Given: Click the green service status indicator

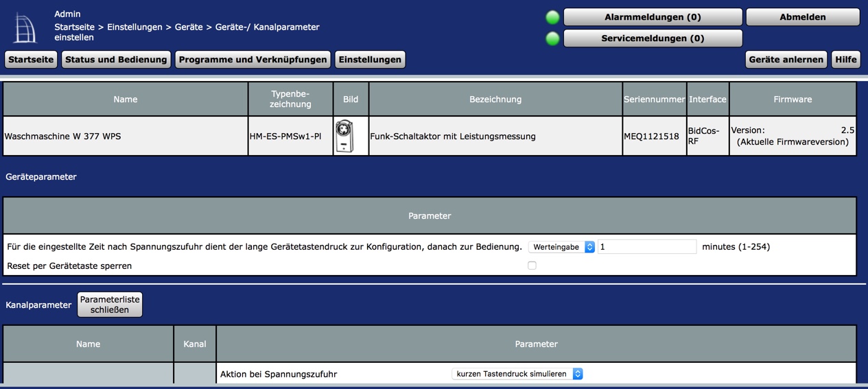Looking at the screenshot, I should (x=552, y=38).
